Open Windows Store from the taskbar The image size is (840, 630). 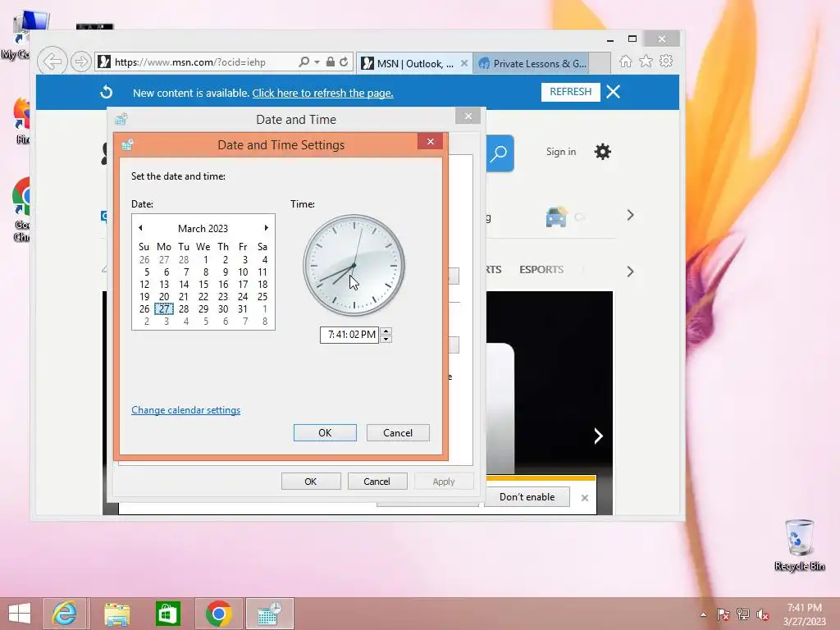click(167, 614)
